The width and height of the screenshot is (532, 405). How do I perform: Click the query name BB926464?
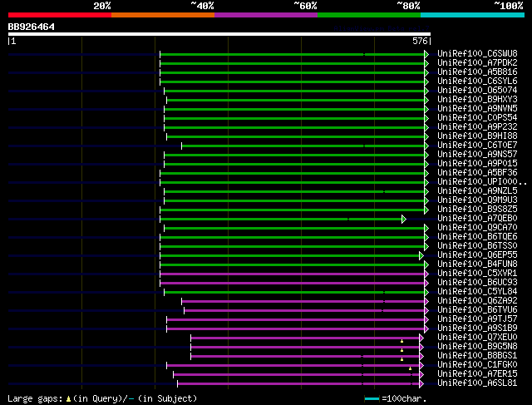32,27
